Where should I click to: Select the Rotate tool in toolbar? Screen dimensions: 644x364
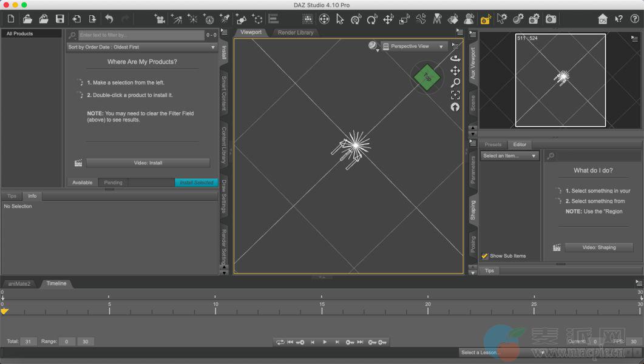click(372, 19)
